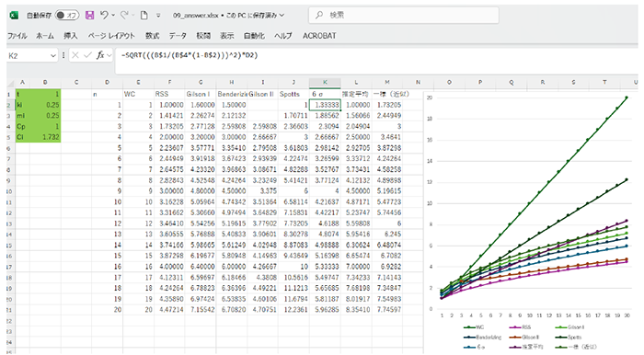Select green cell A1 labeled t
The height and width of the screenshot is (355, 644).
(x=22, y=94)
